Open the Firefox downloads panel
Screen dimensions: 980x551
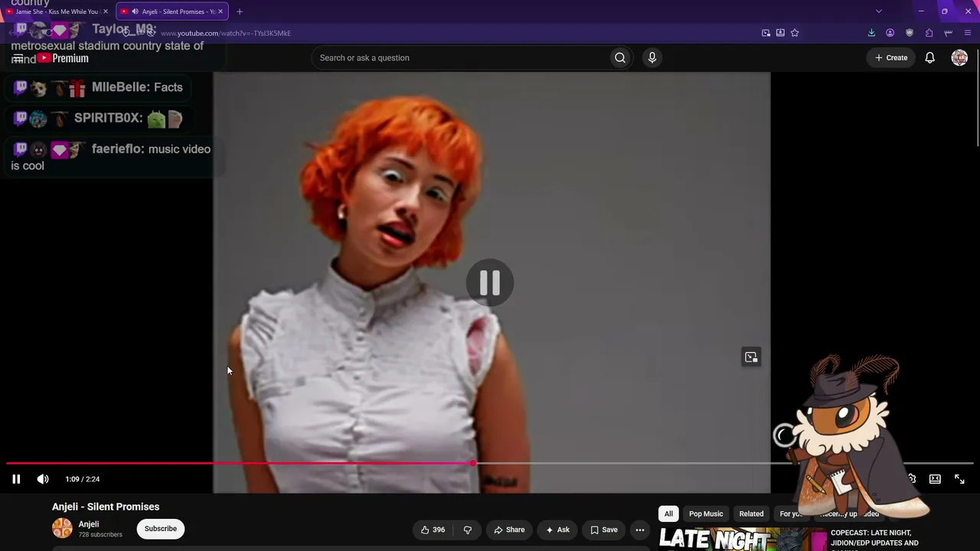(871, 33)
